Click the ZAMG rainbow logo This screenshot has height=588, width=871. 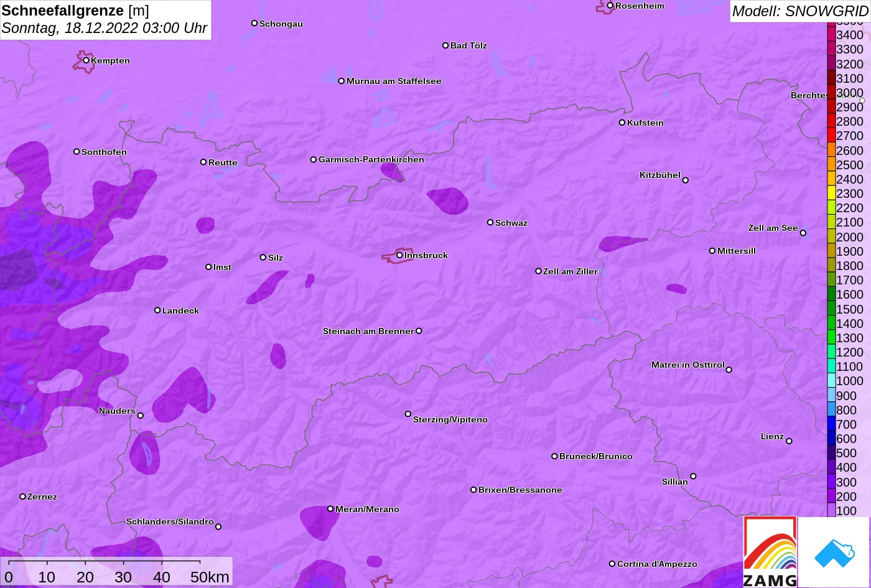tap(770, 552)
